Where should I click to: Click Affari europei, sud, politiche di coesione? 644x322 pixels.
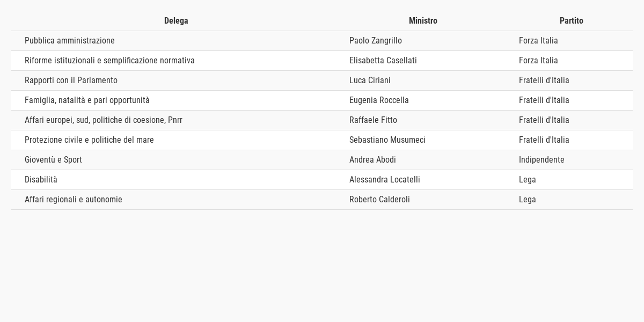[x=95, y=120]
